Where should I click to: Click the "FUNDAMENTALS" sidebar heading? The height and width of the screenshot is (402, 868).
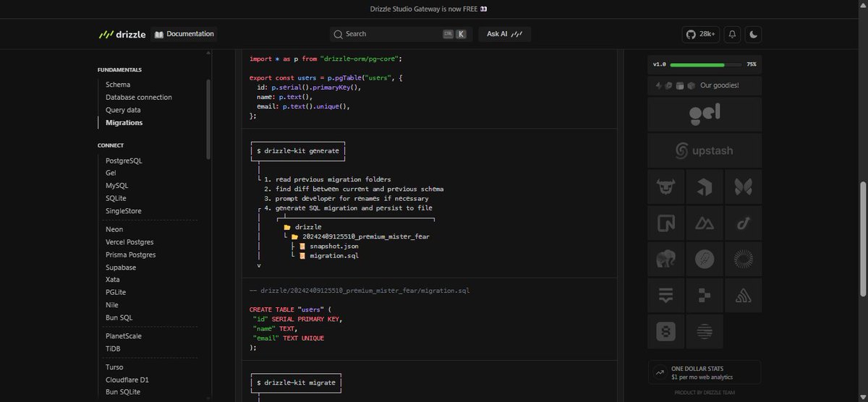pyautogui.click(x=119, y=70)
